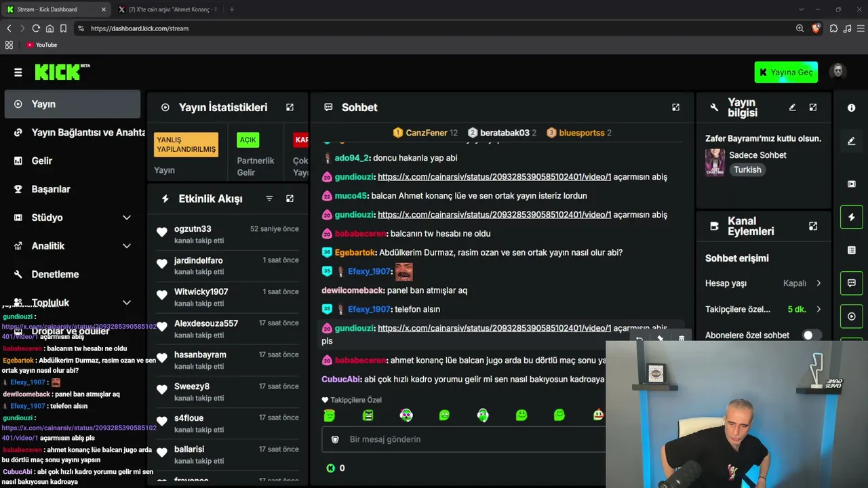Expand the Yayın İstatistikleri panel
This screenshot has width=868, height=488.
[290, 107]
